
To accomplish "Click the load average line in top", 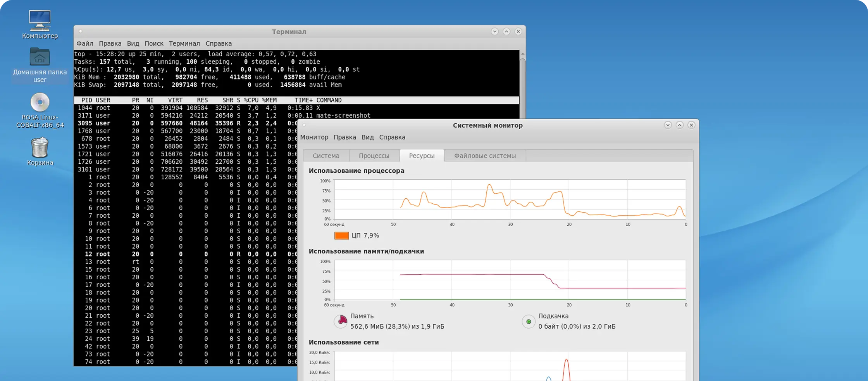I will pyautogui.click(x=195, y=54).
